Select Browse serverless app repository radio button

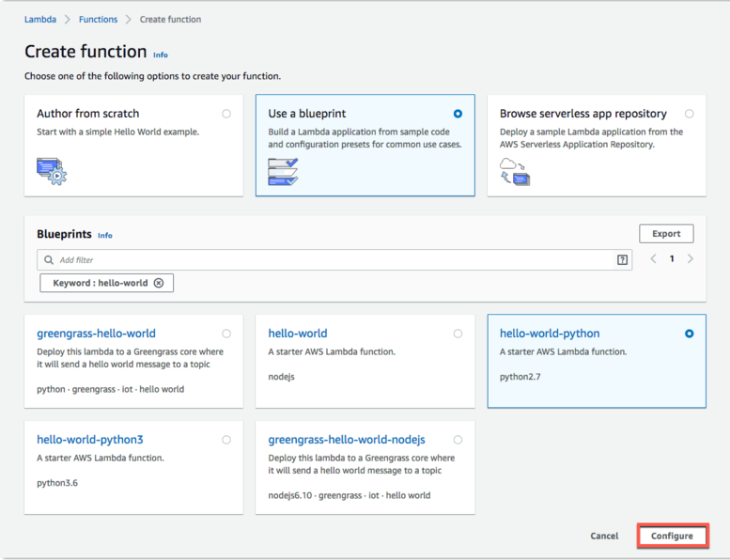coord(689,114)
